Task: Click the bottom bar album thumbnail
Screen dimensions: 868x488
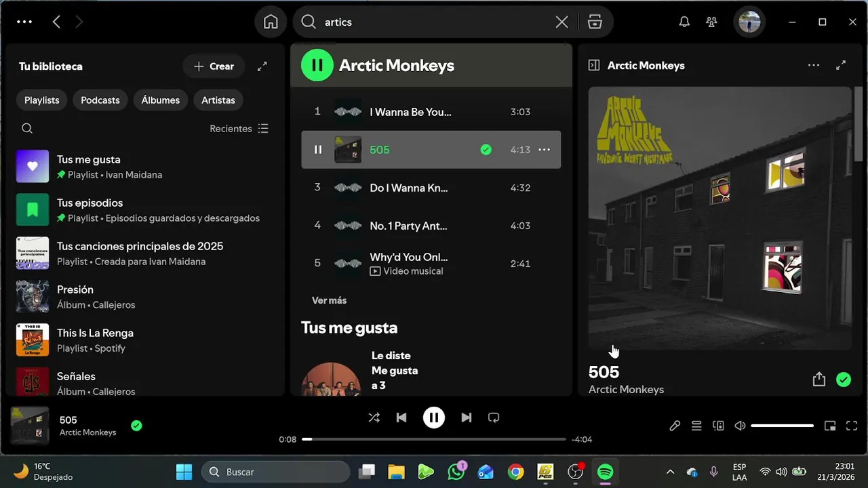Action: tap(30, 426)
